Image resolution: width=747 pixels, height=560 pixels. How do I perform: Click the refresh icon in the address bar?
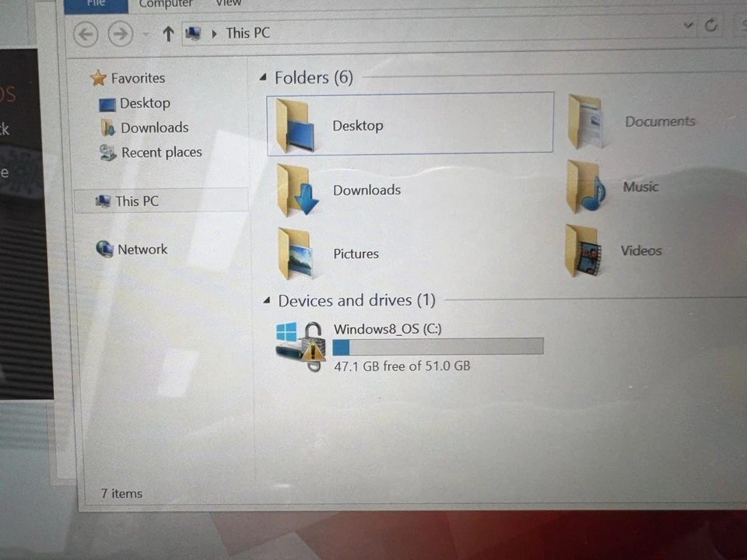(711, 26)
